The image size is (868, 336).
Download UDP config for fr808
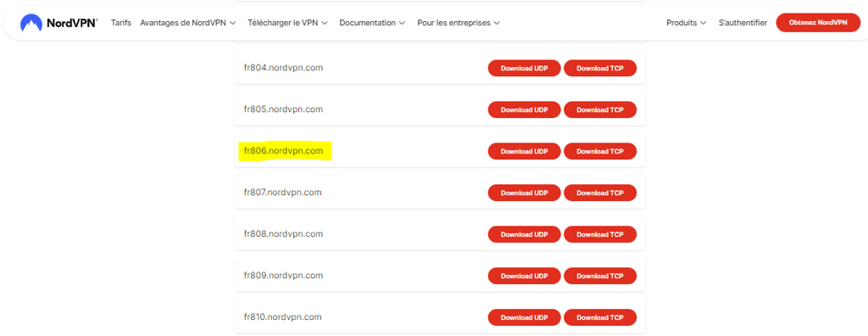tap(524, 234)
